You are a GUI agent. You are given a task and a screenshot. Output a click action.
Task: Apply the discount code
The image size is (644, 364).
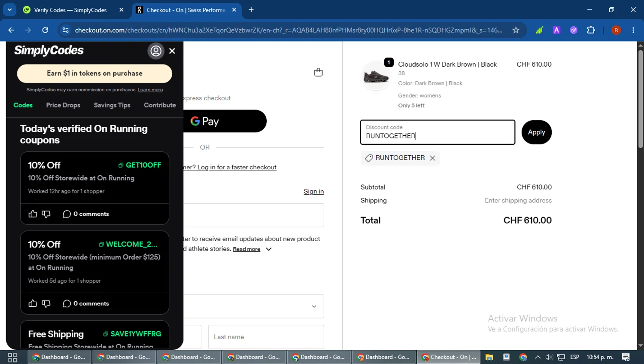point(536,132)
